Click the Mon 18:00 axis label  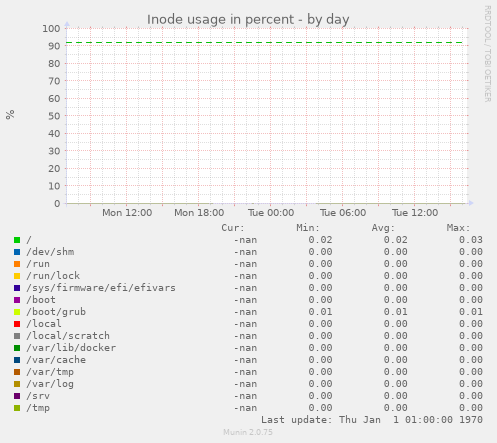(x=199, y=213)
